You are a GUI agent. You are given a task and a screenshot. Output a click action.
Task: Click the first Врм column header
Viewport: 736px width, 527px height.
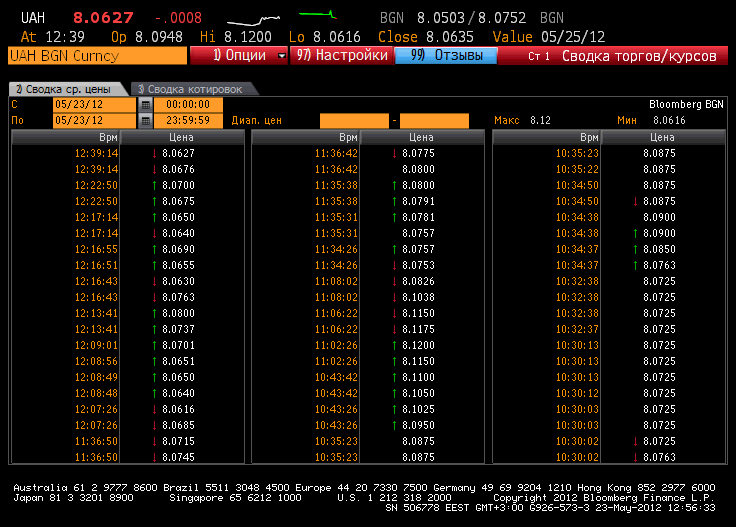66,137
